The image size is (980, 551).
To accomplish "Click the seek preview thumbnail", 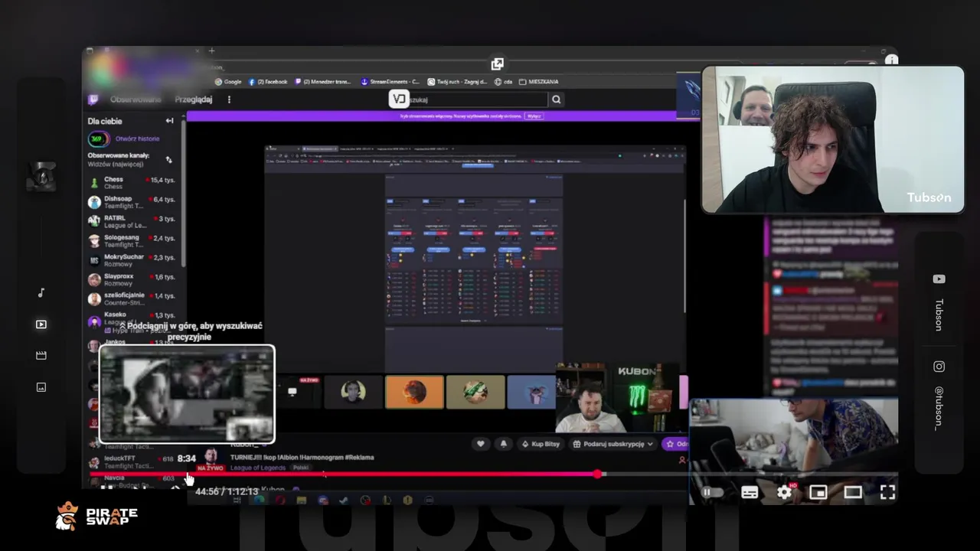I will [x=187, y=394].
